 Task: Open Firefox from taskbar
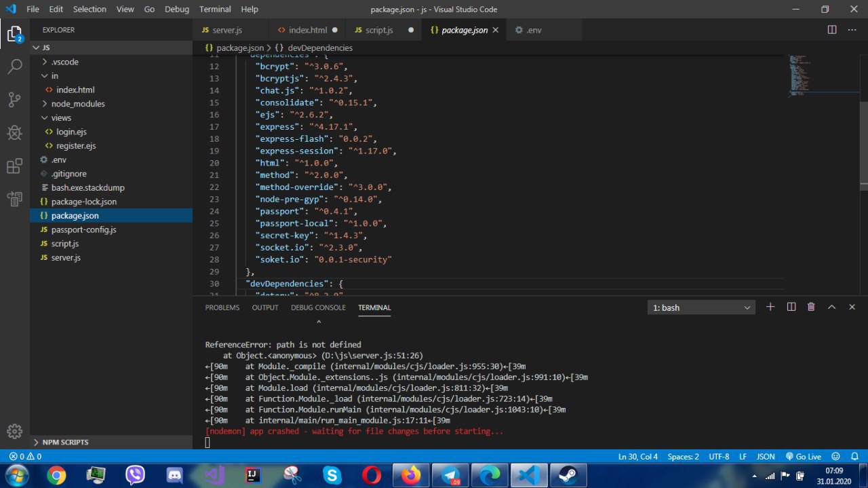pos(411,475)
